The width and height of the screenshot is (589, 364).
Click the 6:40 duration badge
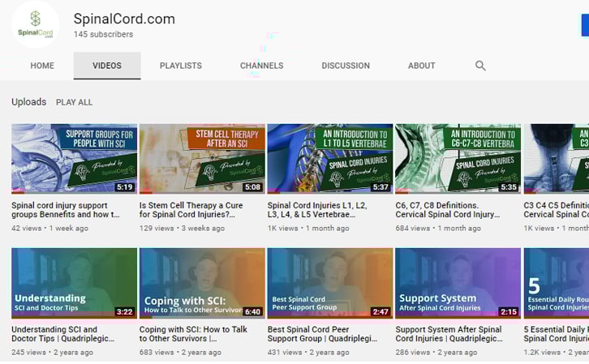tap(252, 311)
